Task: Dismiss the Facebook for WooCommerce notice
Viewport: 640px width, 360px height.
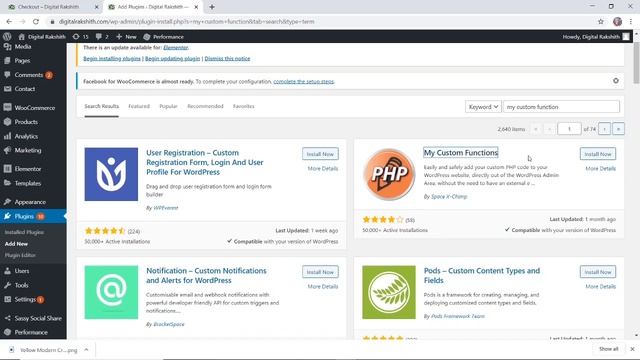Action: (616, 81)
